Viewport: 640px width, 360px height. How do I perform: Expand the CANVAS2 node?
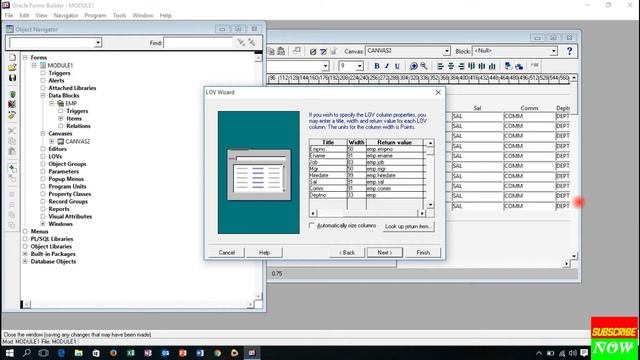pyautogui.click(x=52, y=141)
